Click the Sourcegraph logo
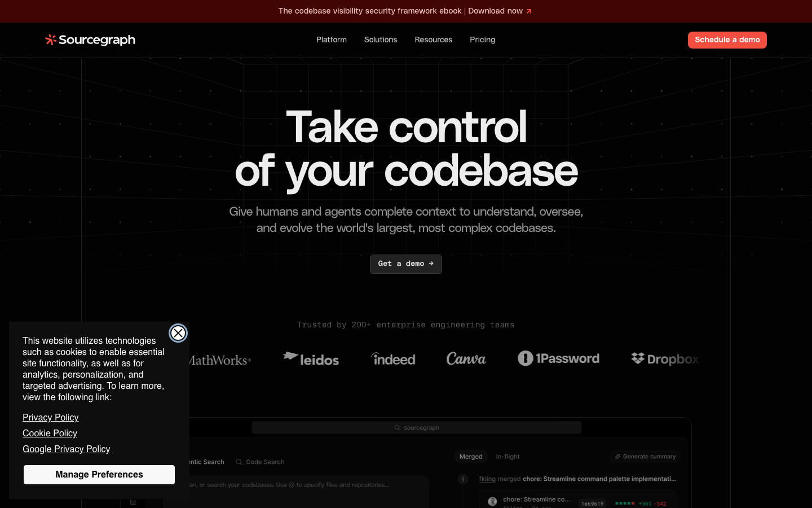812x508 pixels. (x=90, y=40)
